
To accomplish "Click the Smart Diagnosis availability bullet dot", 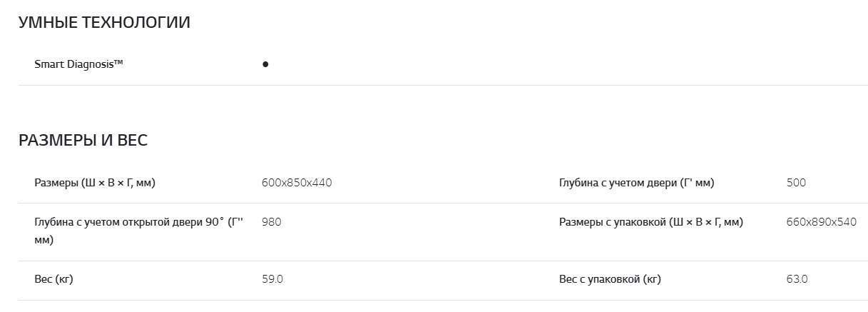I will (x=265, y=64).
